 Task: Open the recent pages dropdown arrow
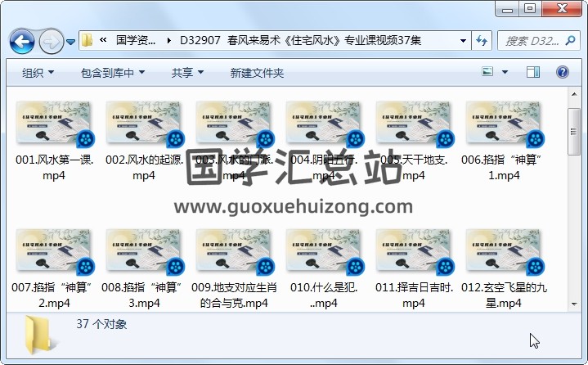[x=70, y=41]
